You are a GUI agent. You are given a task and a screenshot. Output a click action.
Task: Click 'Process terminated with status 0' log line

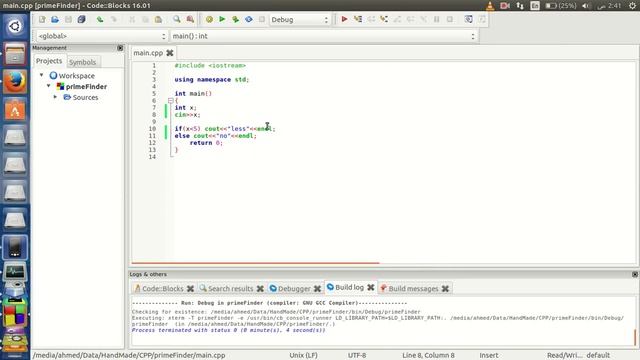[x=229, y=330]
